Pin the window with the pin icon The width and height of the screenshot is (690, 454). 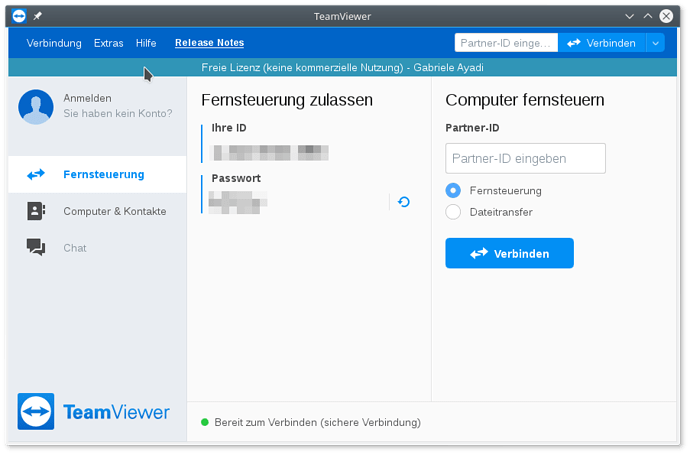coord(38,16)
